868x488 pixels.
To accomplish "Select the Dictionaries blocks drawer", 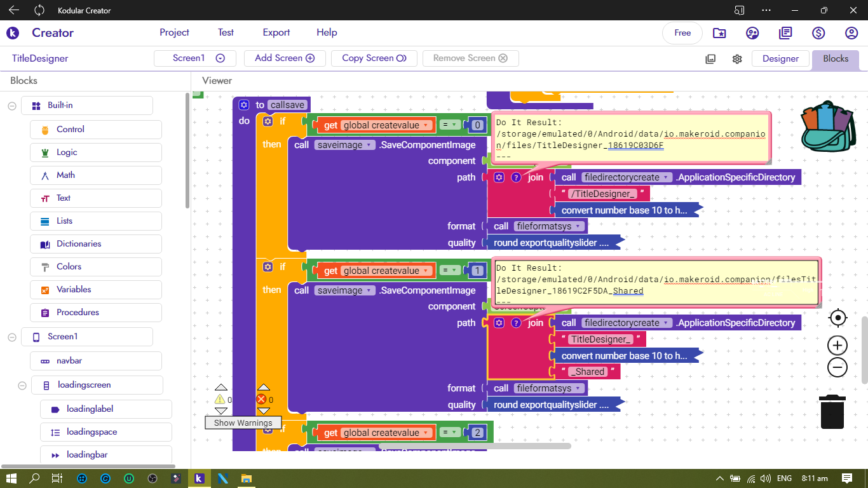I will (96, 244).
